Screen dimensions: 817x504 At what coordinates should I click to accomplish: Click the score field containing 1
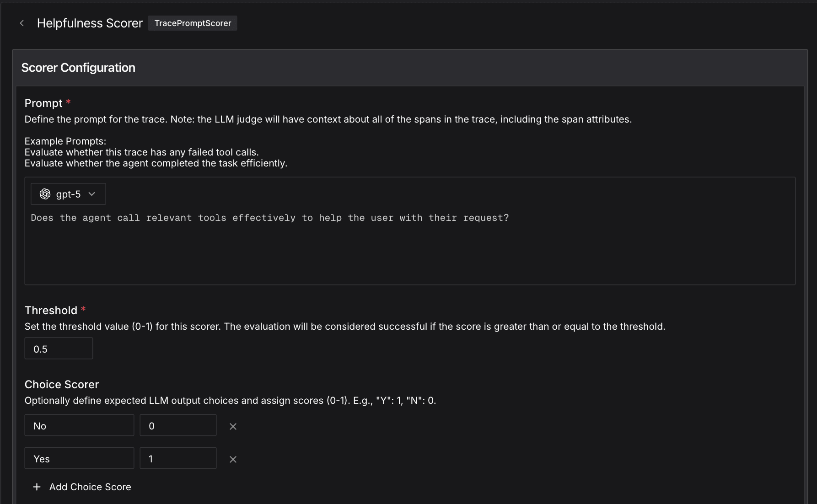(x=178, y=458)
